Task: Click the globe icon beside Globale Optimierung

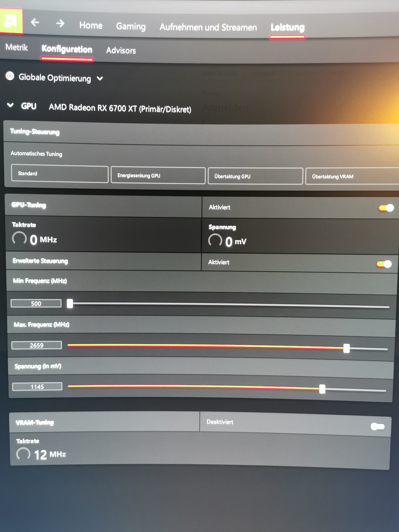Action: pyautogui.click(x=10, y=76)
